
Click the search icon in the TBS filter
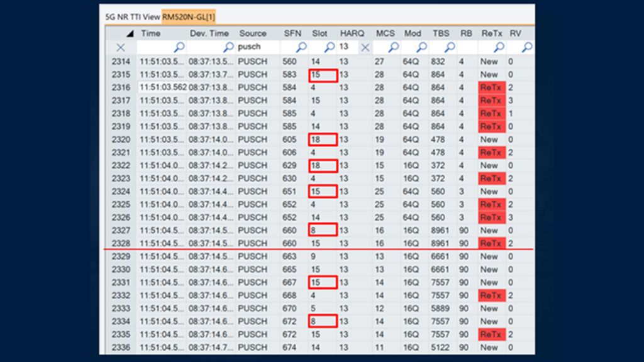click(450, 47)
